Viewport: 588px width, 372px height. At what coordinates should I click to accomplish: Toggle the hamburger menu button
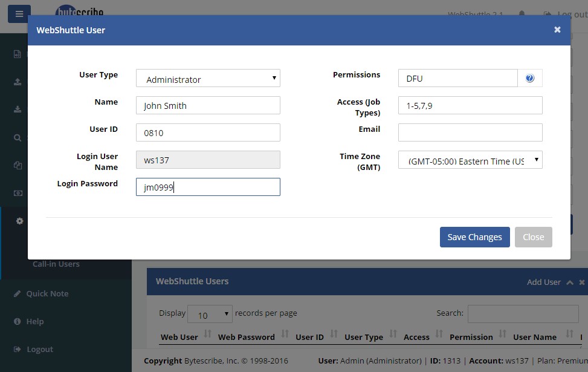19,14
